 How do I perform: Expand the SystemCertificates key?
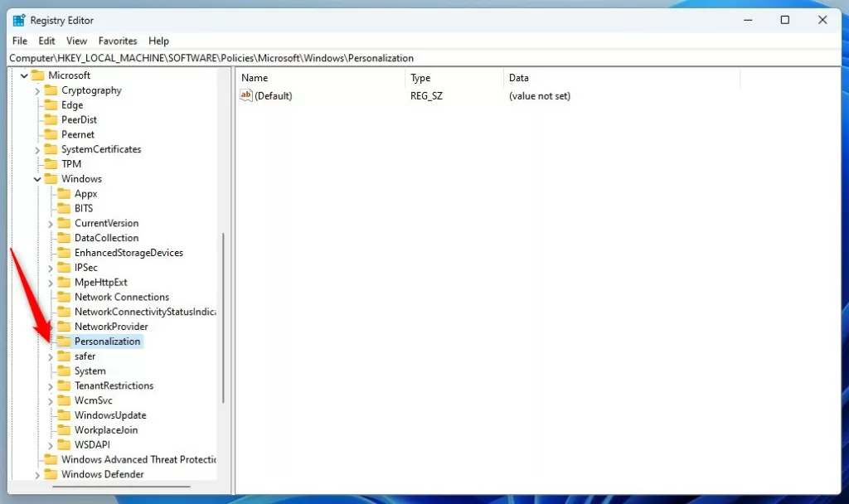coord(37,150)
